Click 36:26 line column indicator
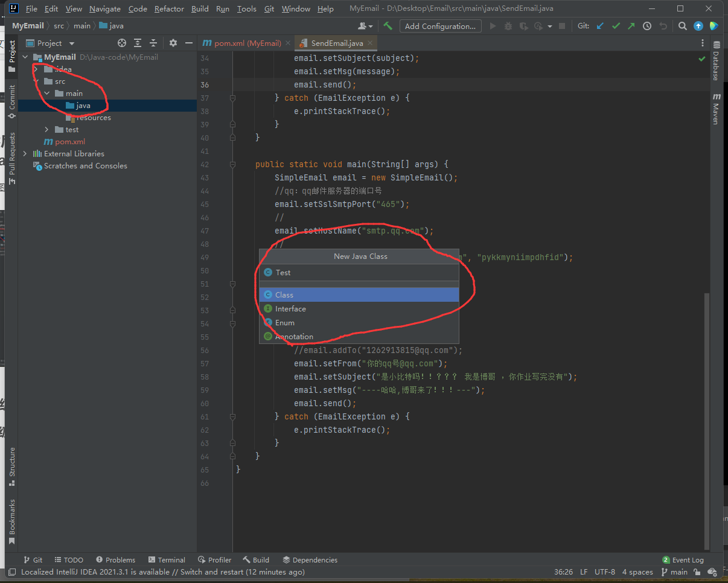This screenshot has height=583, width=728. [x=563, y=572]
